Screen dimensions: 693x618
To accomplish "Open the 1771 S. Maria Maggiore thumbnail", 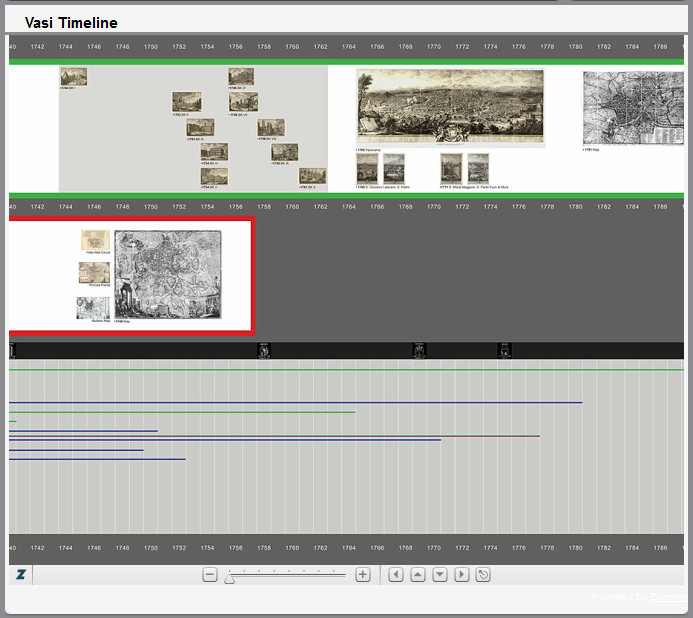I will click(451, 169).
